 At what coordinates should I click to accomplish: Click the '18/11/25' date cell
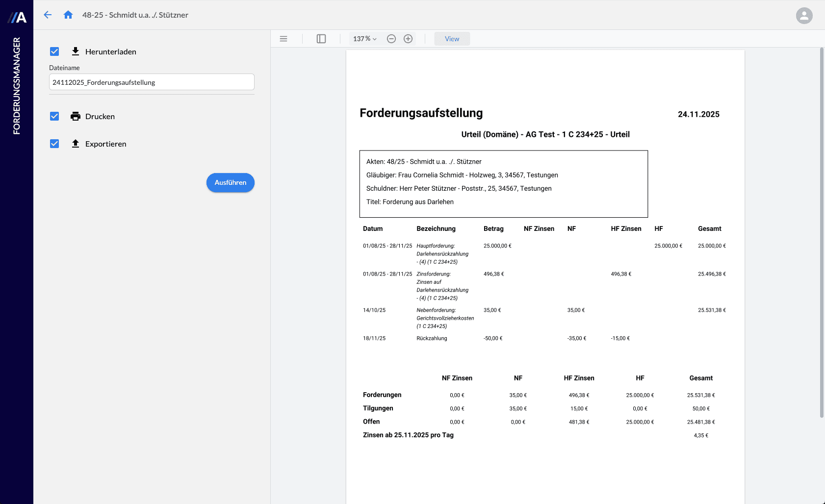tap(374, 338)
